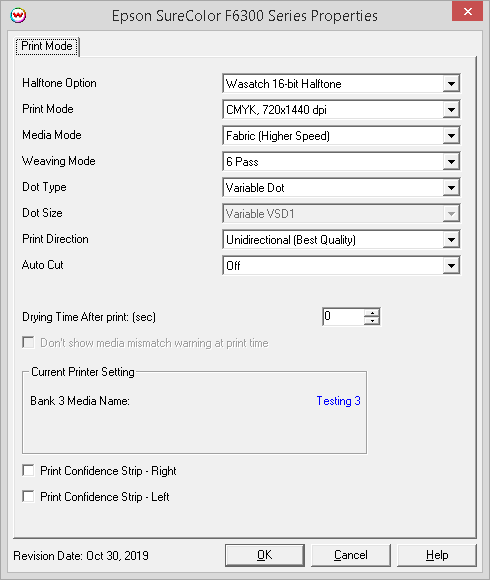Click the Drying Time value field
490x580 pixels.
pyautogui.click(x=343, y=317)
